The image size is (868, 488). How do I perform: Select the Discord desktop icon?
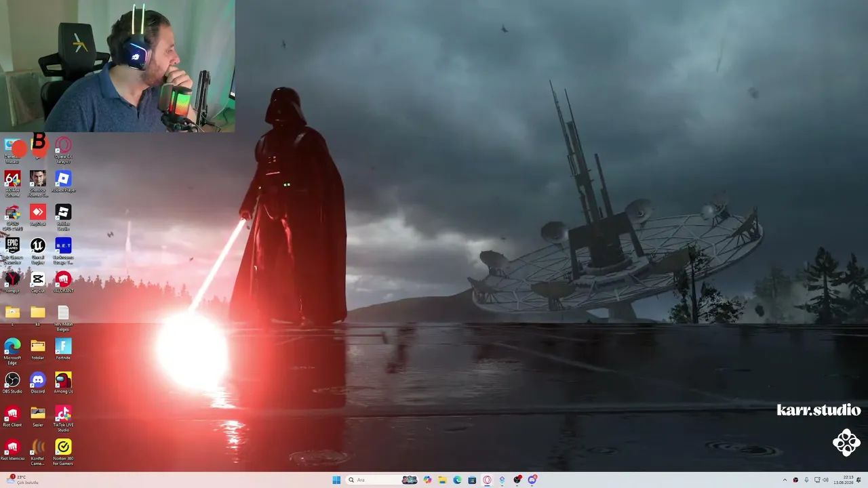[x=38, y=383]
